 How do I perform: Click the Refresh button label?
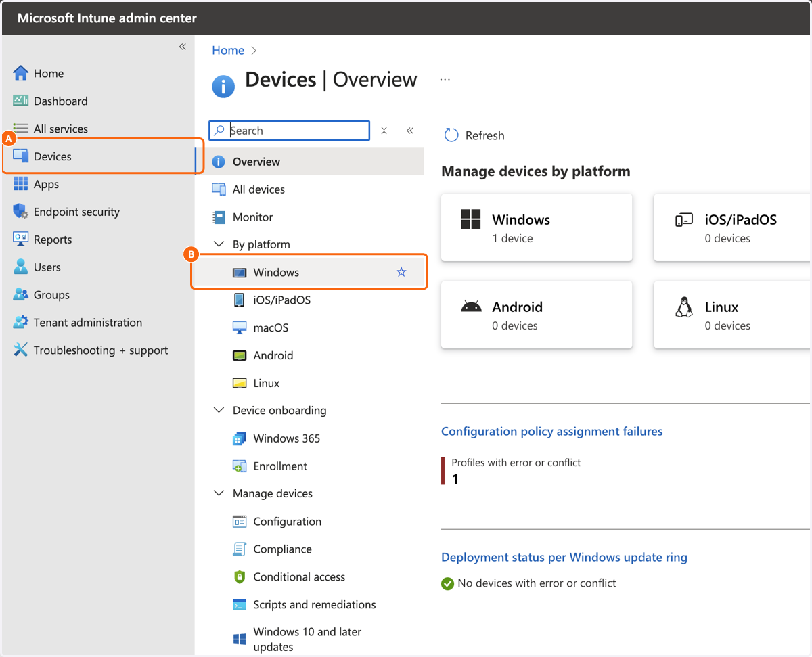[x=485, y=135]
